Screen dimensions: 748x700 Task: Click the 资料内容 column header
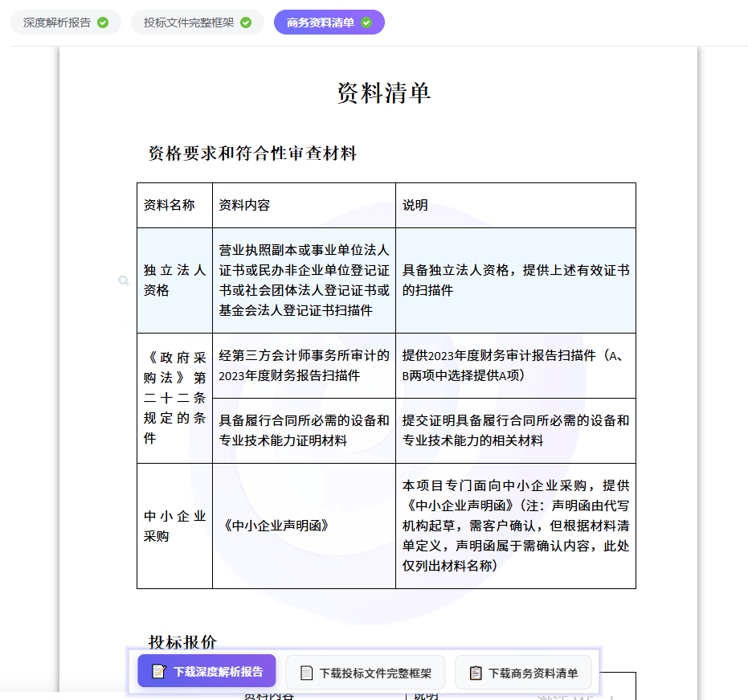point(304,205)
